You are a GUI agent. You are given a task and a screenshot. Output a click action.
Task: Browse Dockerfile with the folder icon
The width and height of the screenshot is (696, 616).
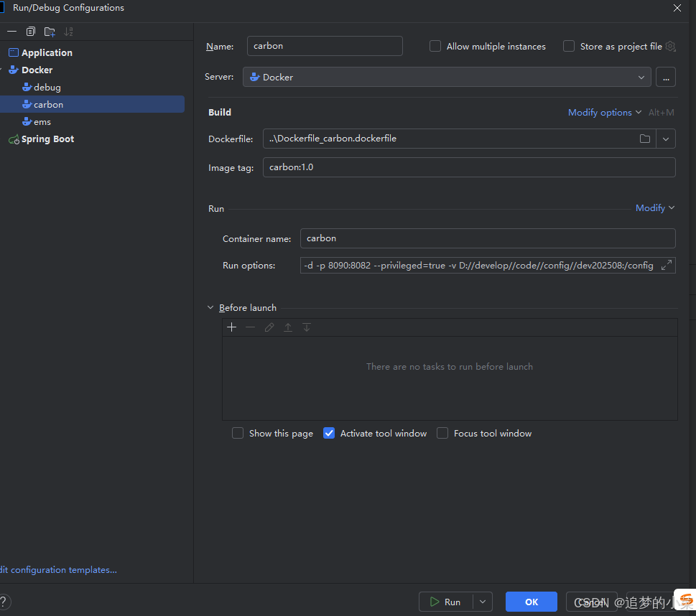click(645, 139)
